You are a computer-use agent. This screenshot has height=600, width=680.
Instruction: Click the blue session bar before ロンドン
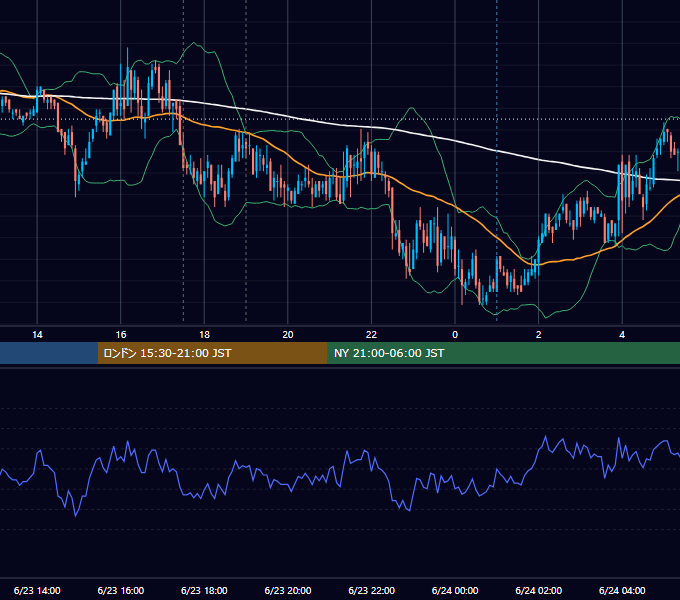click(49, 353)
